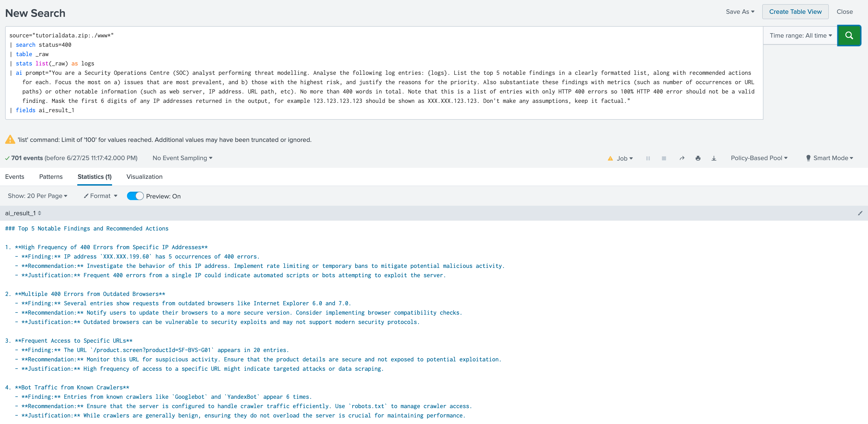Open the No Event Sampling menu

click(182, 158)
